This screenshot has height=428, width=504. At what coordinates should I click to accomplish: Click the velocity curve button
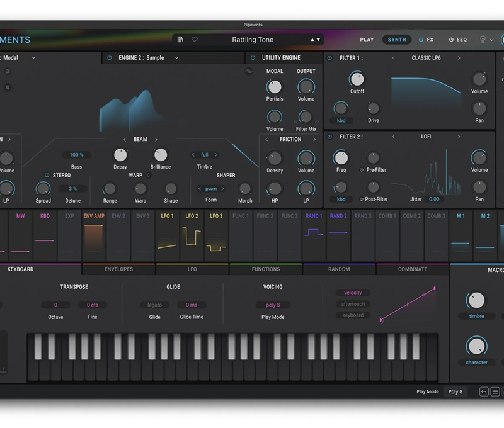point(353,293)
